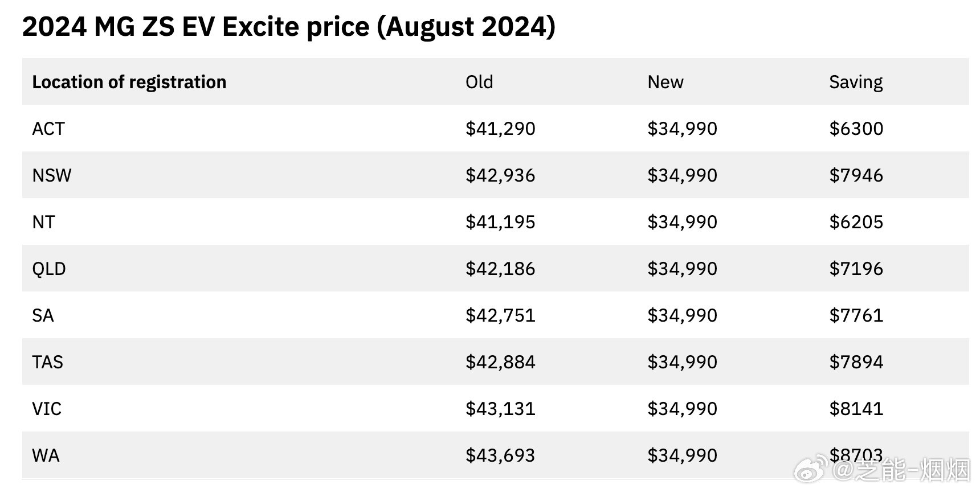
Task: Click the 2024 MG ZS EV Excite price heading
Action: coord(288,27)
